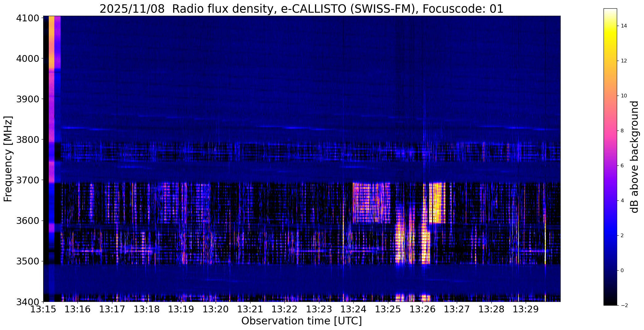Image resolution: width=644 pixels, height=330 pixels.
Task: Click the 13:15 time tick label
Action: coord(43,309)
